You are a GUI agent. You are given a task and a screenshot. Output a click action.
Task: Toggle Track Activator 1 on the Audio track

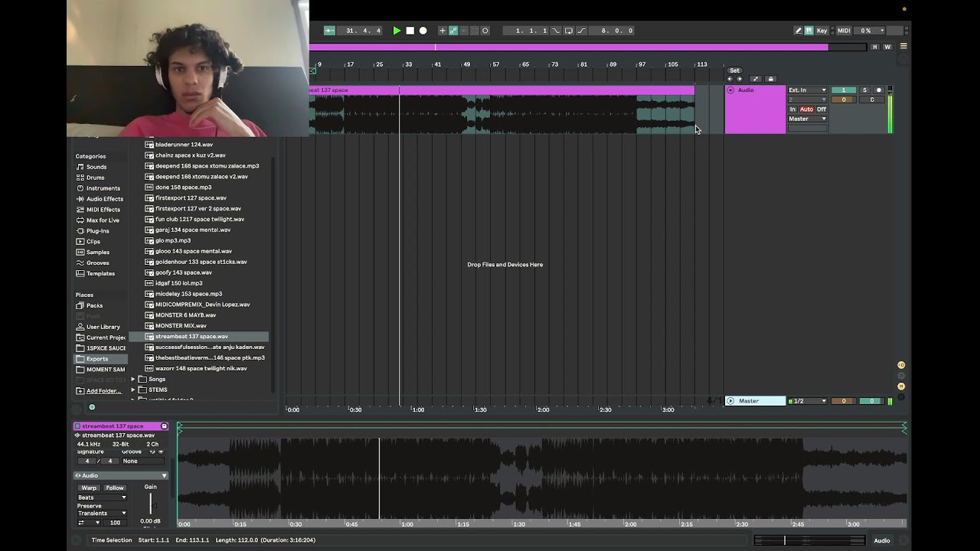tap(844, 90)
